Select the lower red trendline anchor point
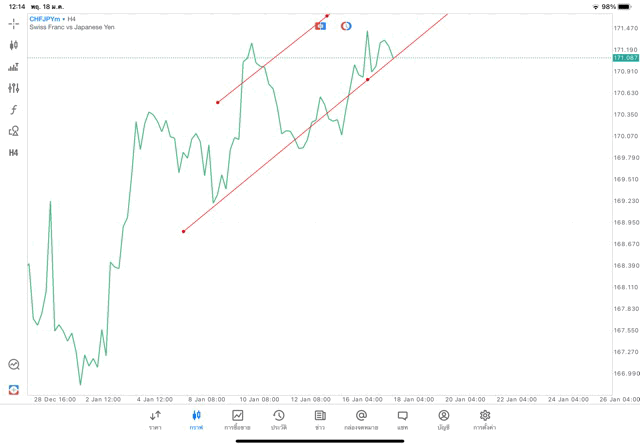 [184, 232]
